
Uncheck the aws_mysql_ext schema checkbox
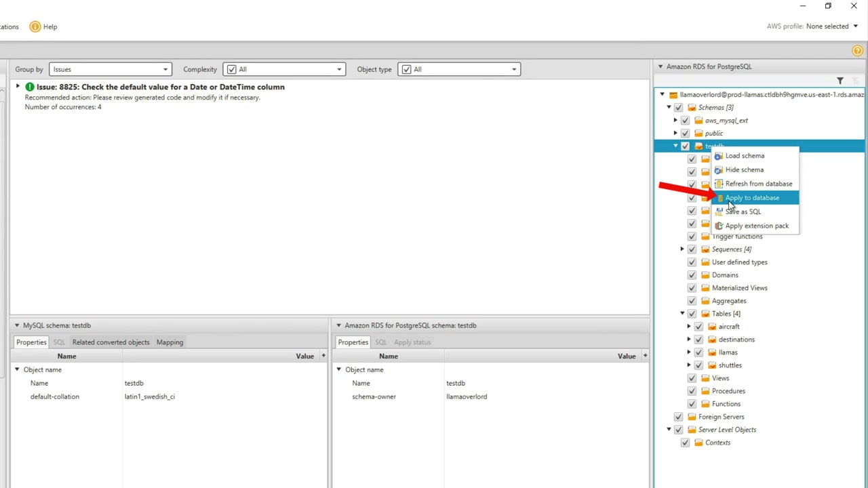pyautogui.click(x=686, y=121)
